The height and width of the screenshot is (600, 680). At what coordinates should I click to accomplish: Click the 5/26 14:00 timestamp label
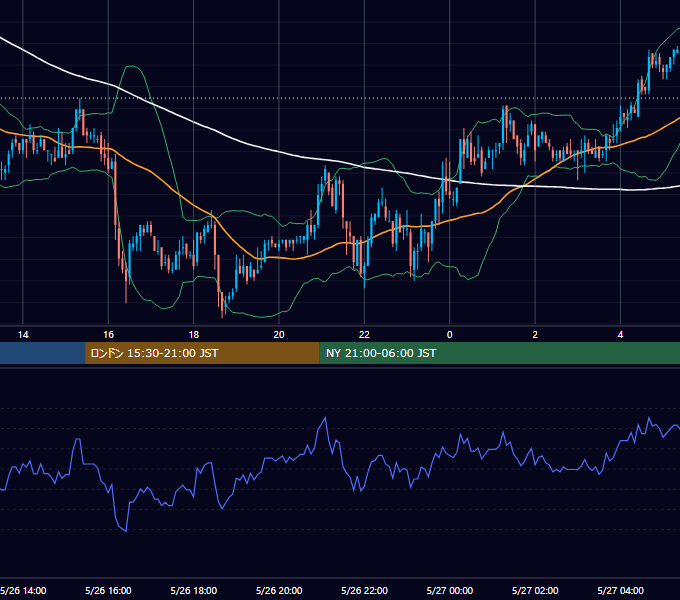coord(23,590)
